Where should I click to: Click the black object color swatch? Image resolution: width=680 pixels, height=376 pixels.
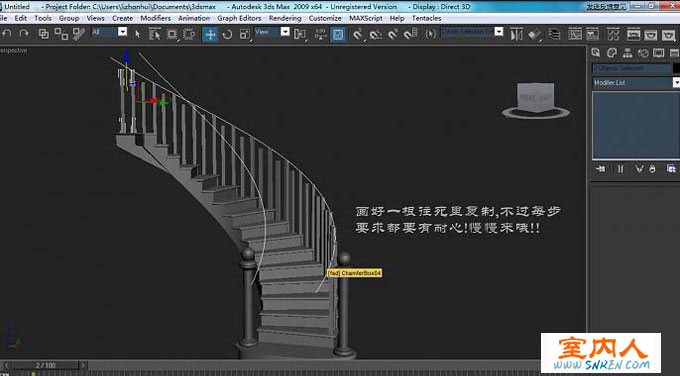(x=676, y=68)
